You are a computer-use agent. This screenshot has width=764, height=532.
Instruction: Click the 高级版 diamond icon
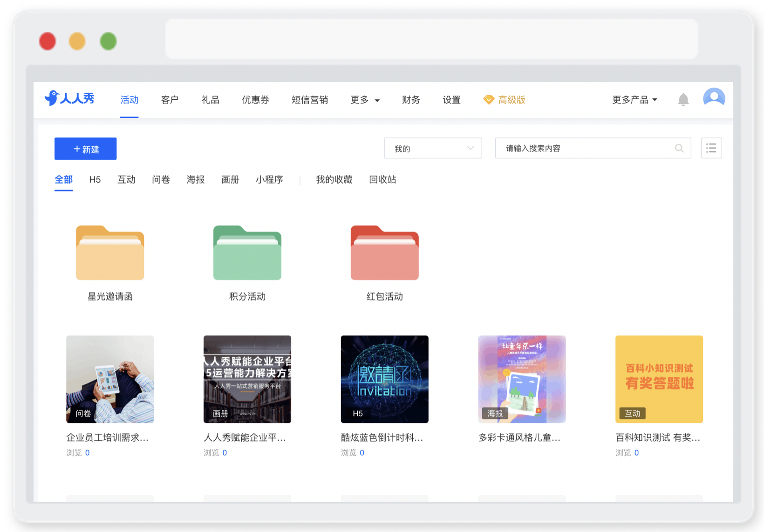pyautogui.click(x=489, y=100)
